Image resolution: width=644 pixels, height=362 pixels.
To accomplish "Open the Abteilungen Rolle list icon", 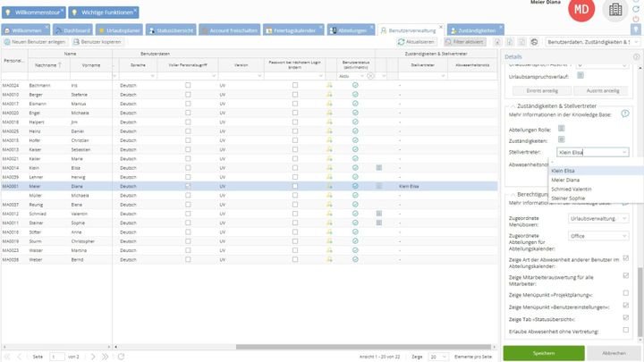I will point(561,128).
